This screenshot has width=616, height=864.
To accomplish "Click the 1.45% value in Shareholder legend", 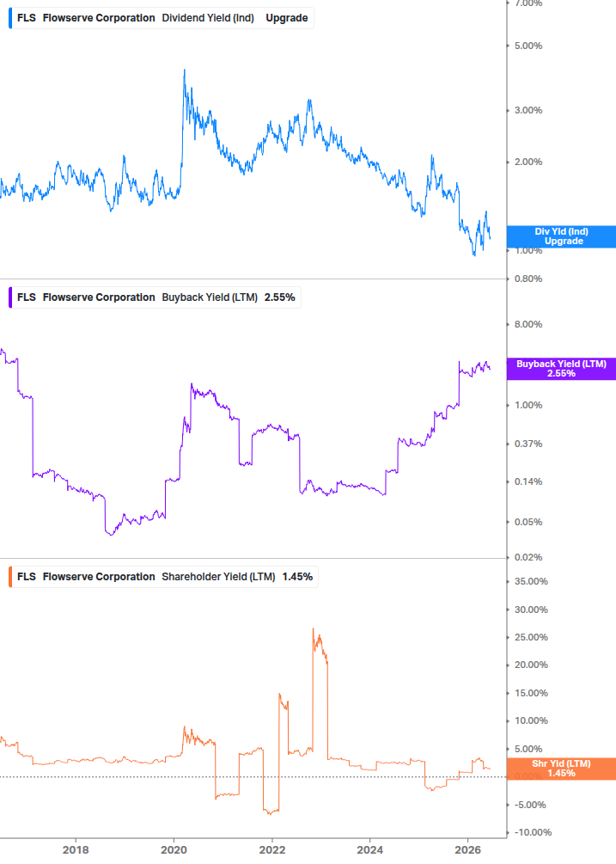I will pos(298,577).
